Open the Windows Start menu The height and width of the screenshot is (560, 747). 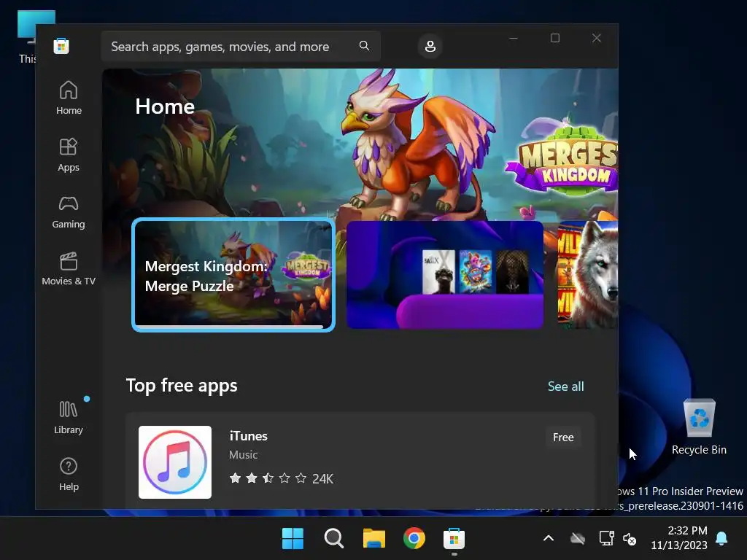[x=293, y=539]
